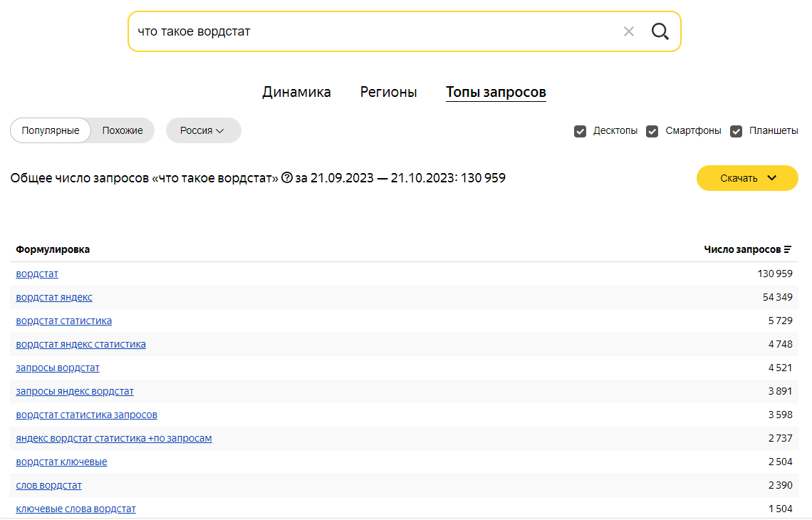The width and height of the screenshot is (812, 520).
Task: Open the вордстат ключевые link
Action: (61, 462)
